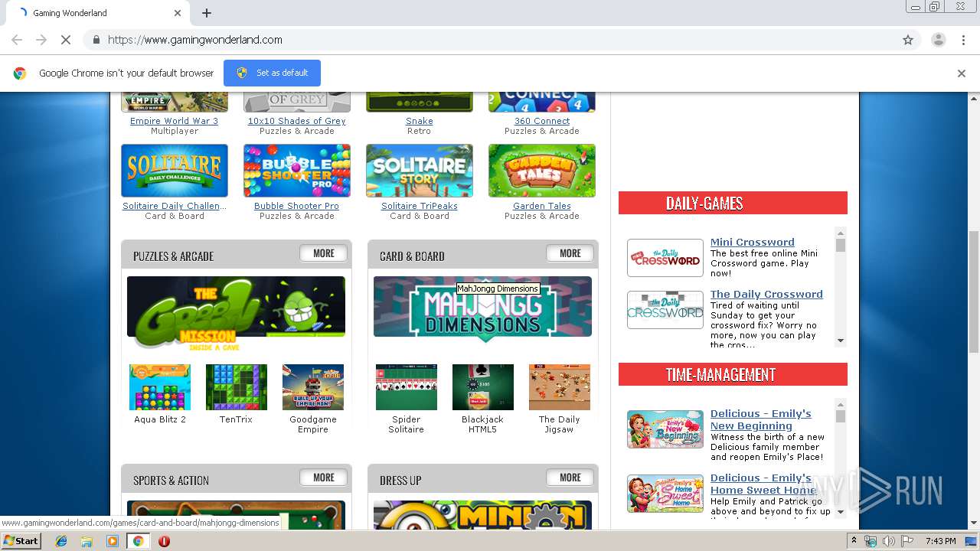Click the Time-Management list down arrow
Image resolution: width=980 pixels, height=551 pixels.
pos(841,512)
